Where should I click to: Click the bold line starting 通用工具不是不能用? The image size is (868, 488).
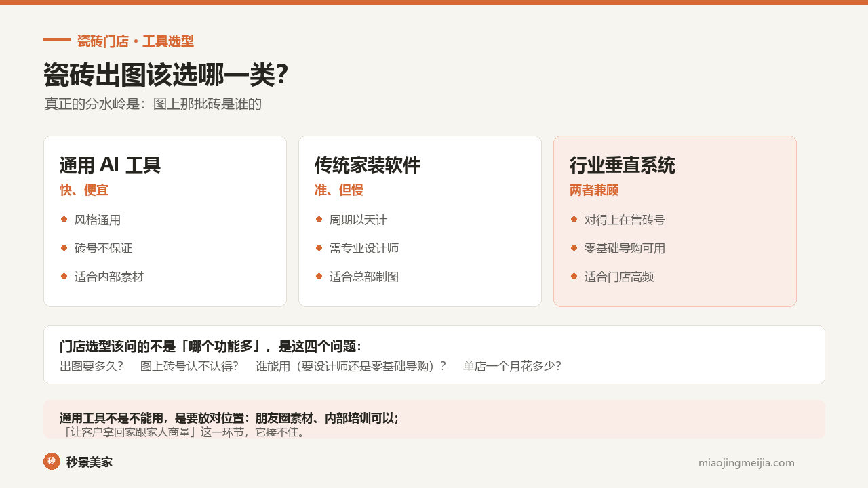[x=229, y=418]
